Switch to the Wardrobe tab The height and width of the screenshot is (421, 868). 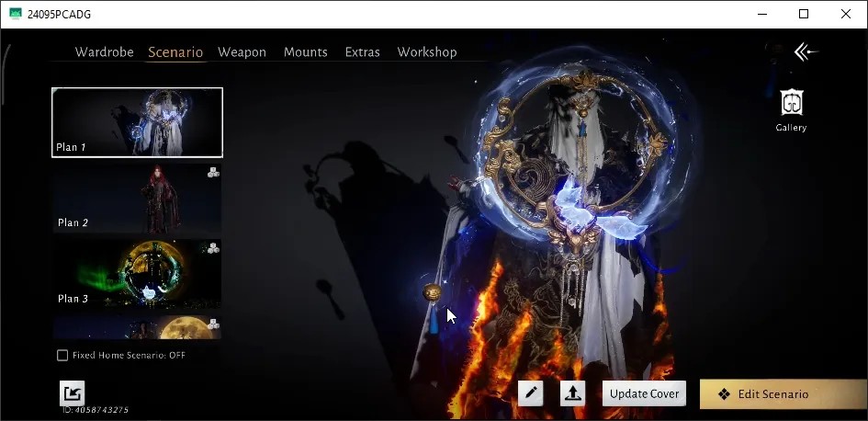point(104,52)
